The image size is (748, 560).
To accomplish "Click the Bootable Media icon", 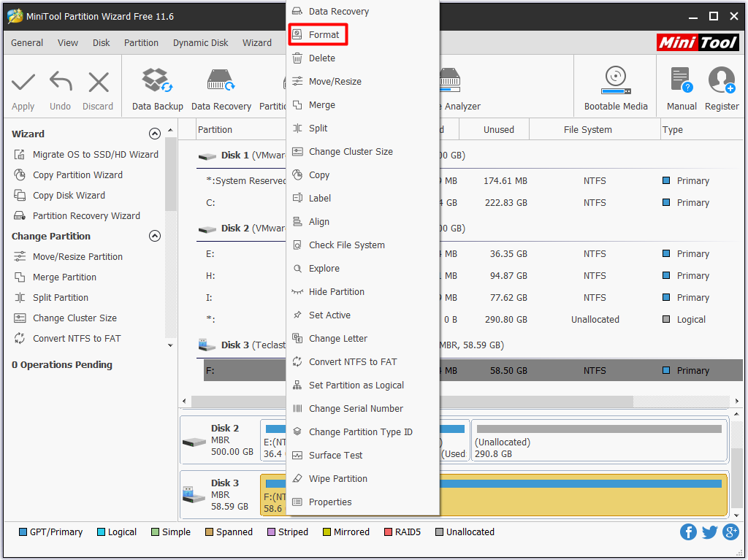I will [x=616, y=82].
